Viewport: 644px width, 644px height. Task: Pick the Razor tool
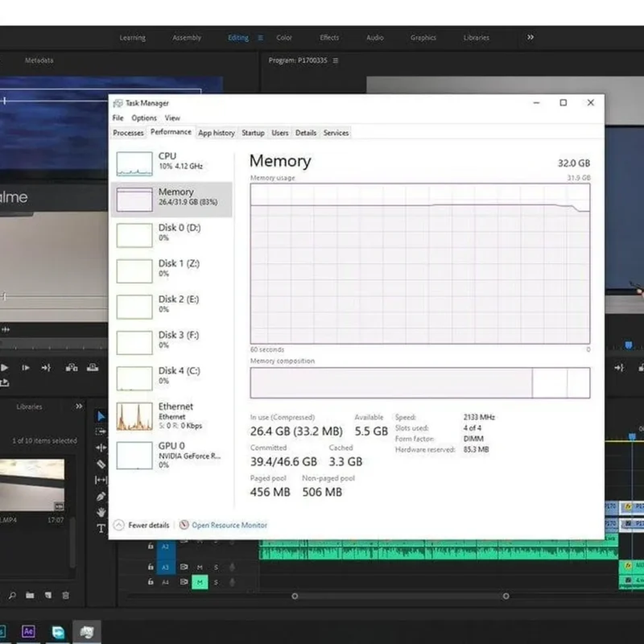tap(101, 464)
